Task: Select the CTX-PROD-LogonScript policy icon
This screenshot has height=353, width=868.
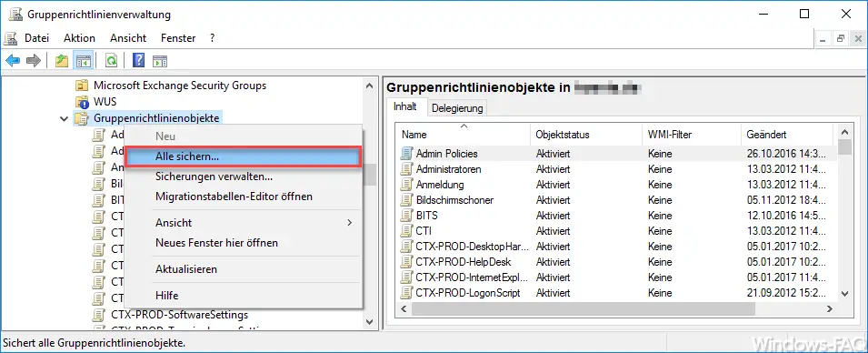Action: 407,293
